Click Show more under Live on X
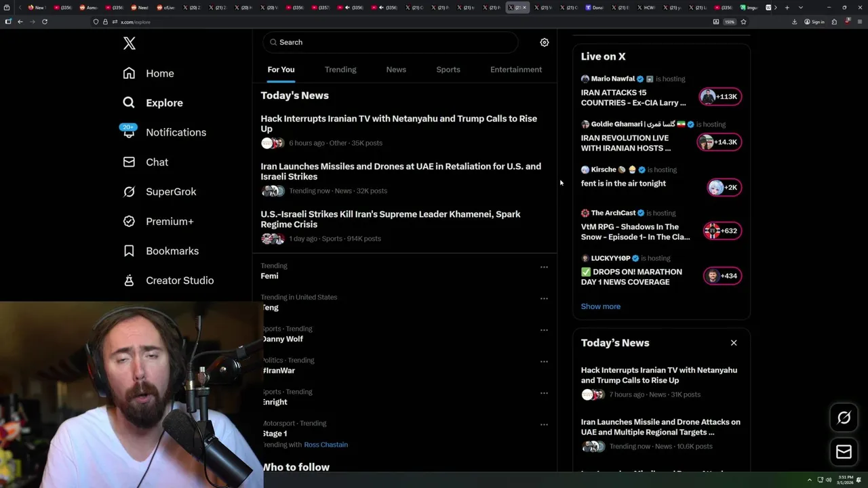The height and width of the screenshot is (488, 868). [600, 306]
